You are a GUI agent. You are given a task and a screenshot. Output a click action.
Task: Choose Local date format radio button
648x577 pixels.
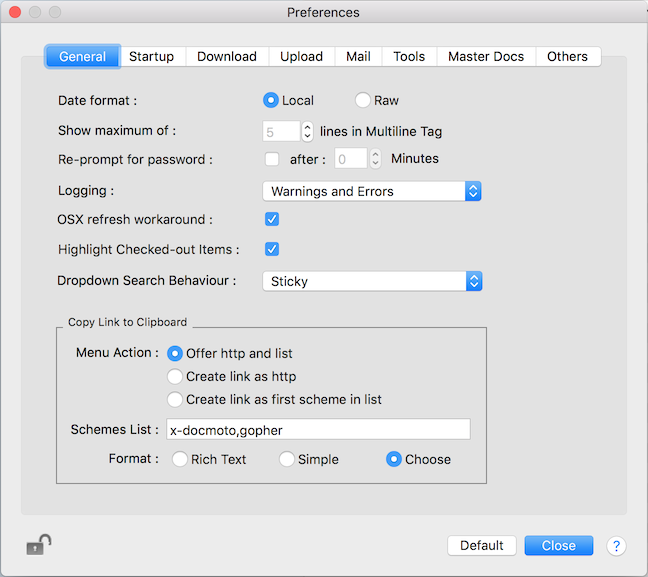tap(270, 100)
